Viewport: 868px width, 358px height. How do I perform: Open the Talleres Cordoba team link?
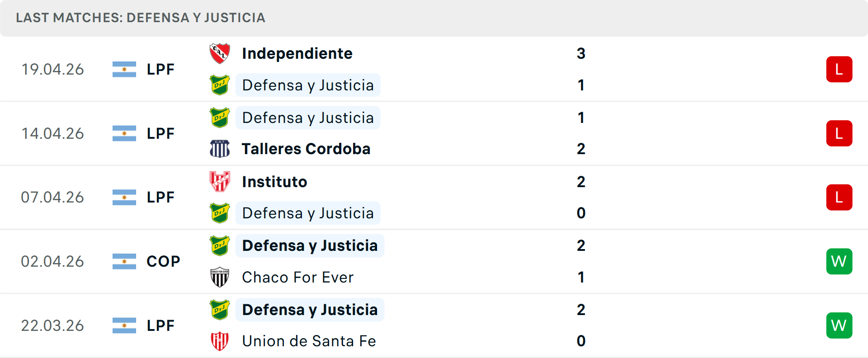306,149
